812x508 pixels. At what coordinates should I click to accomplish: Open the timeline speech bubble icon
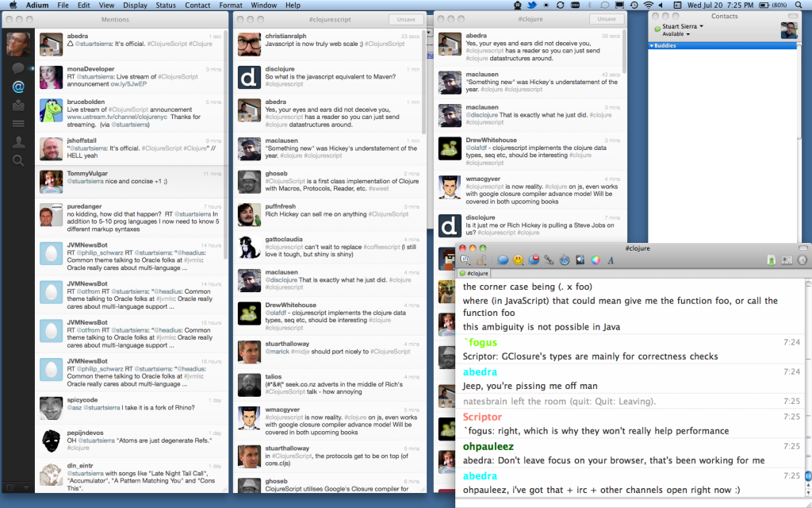pyautogui.click(x=17, y=68)
